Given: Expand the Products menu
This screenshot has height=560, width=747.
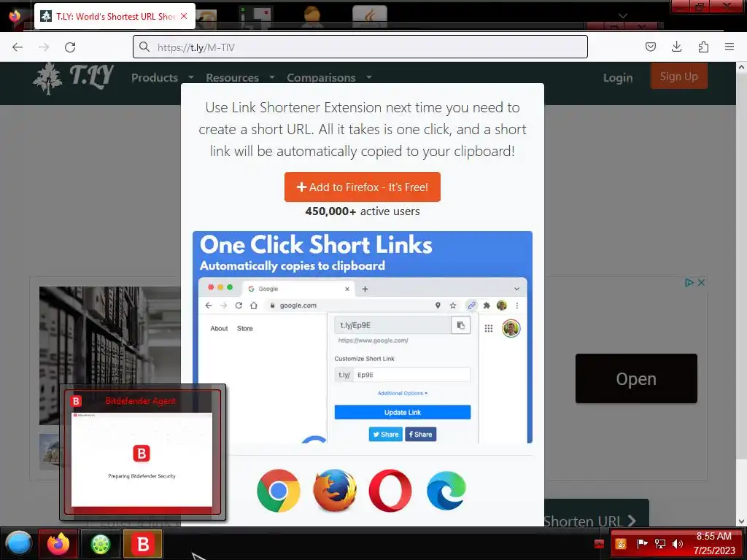Looking at the screenshot, I should click(163, 77).
